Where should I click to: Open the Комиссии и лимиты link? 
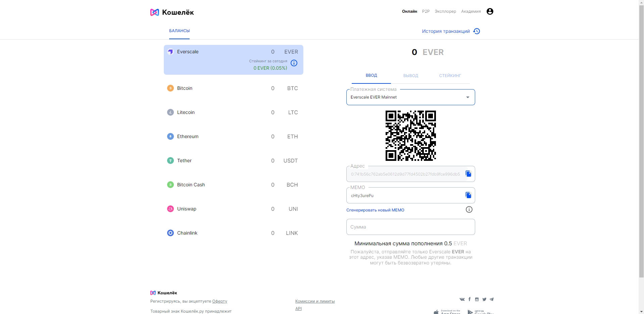tap(315, 301)
